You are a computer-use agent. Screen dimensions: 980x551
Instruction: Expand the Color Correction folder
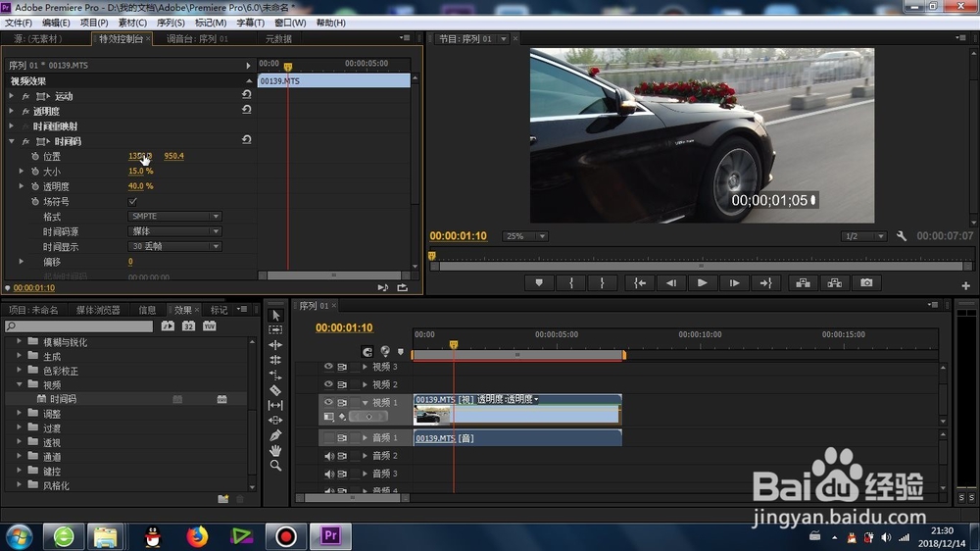click(x=19, y=371)
